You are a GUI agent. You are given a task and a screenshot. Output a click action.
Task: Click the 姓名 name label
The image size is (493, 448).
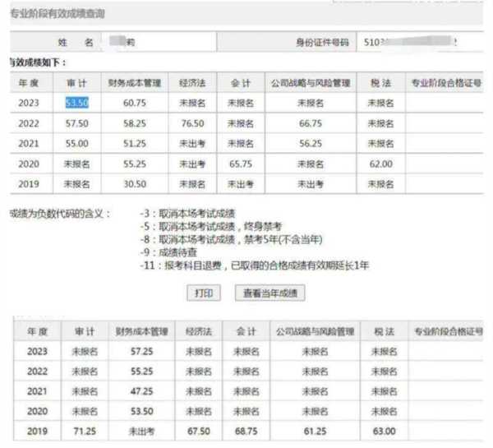tap(76, 42)
